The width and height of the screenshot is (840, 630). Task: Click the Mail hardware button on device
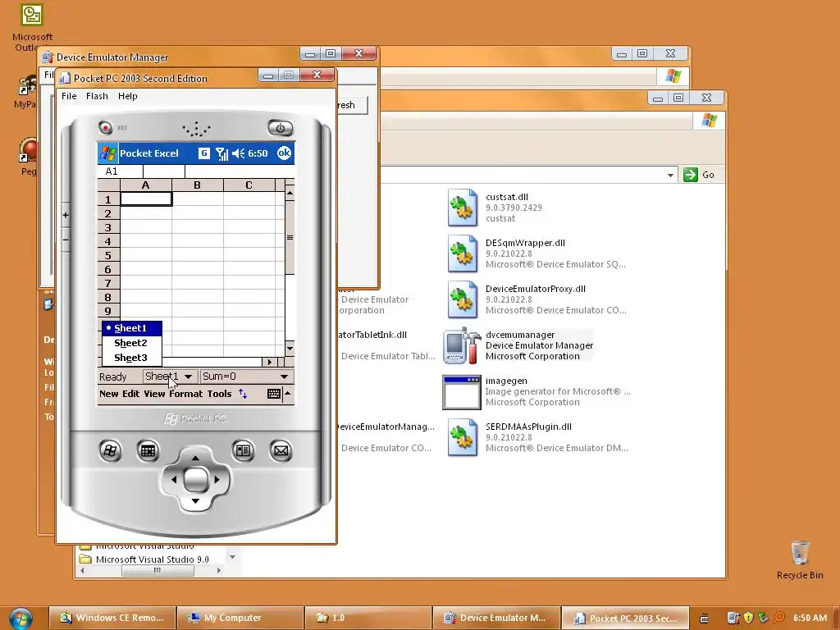[281, 451]
